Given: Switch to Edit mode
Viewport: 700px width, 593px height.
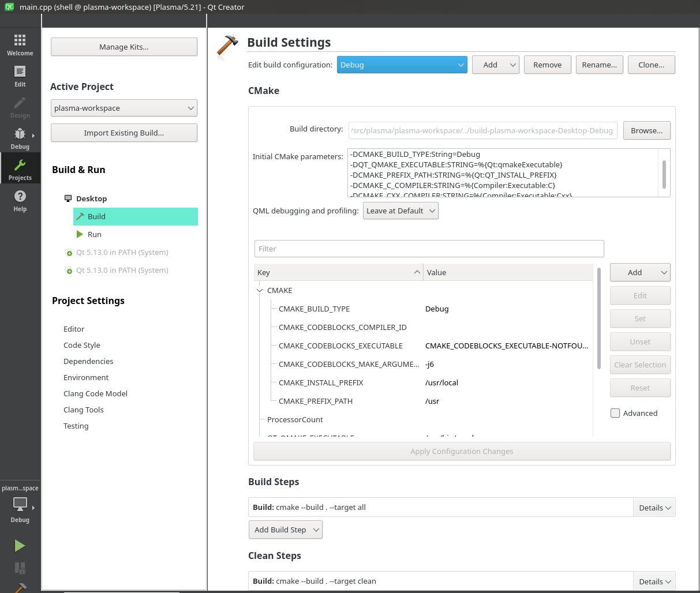Looking at the screenshot, I should 20,76.
